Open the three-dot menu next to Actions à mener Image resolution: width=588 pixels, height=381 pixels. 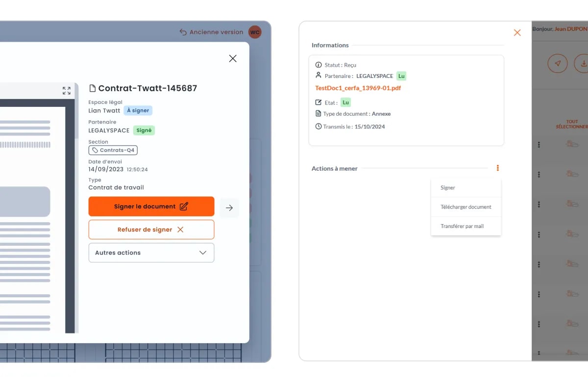click(x=498, y=168)
